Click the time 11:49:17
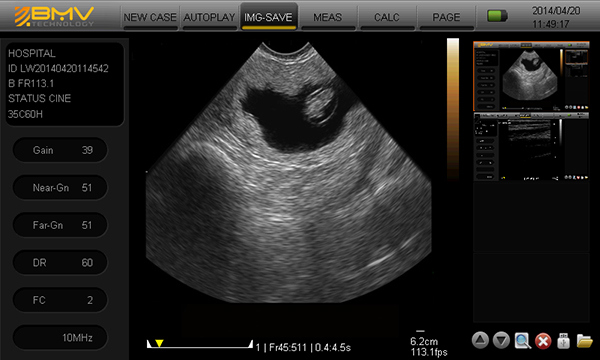This screenshot has height=360, width=600. coord(551,24)
